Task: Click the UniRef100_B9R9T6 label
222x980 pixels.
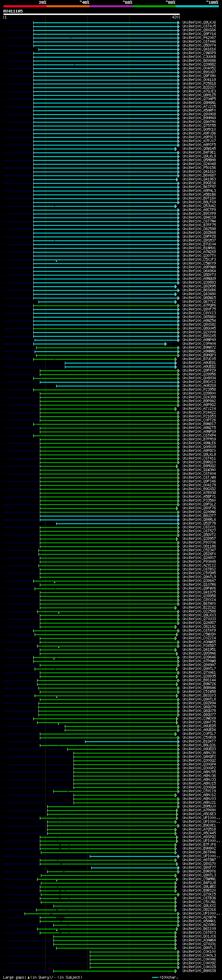Action: [x=199, y=871]
